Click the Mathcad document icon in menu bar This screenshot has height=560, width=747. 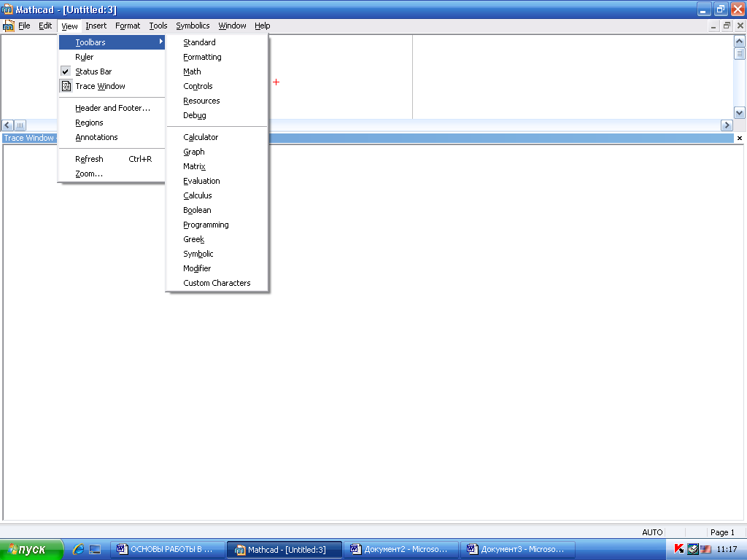8,26
